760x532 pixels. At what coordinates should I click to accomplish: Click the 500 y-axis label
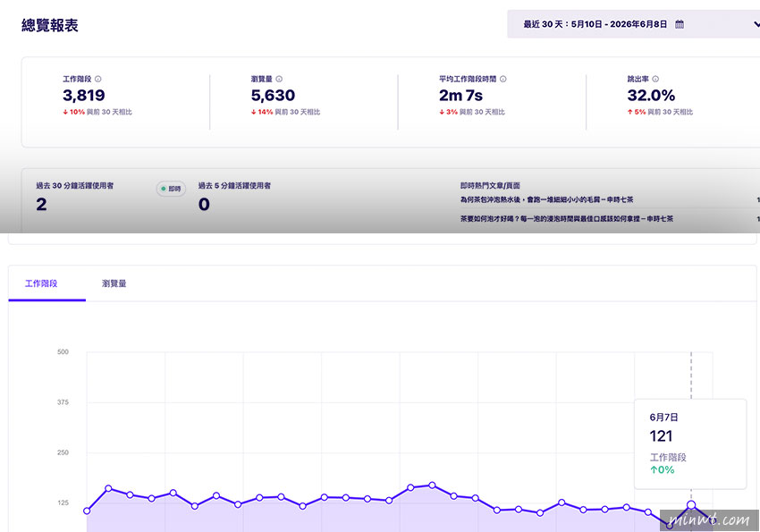tap(63, 351)
